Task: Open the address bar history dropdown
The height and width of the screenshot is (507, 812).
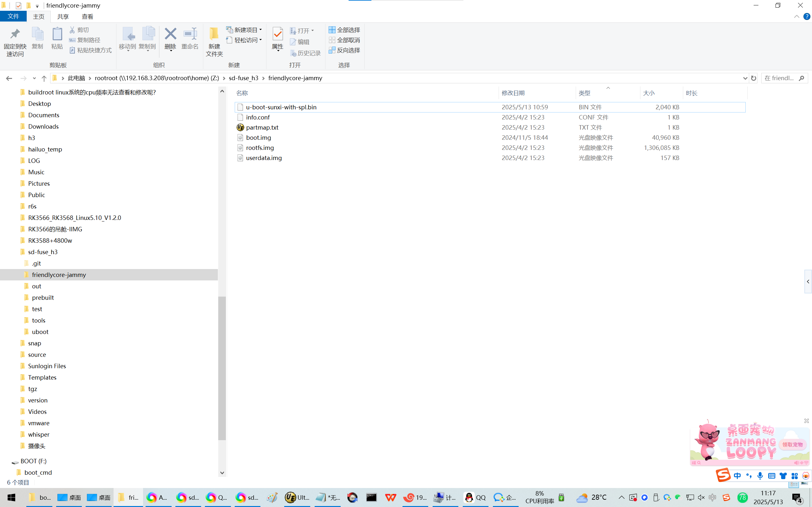Action: tap(745, 78)
